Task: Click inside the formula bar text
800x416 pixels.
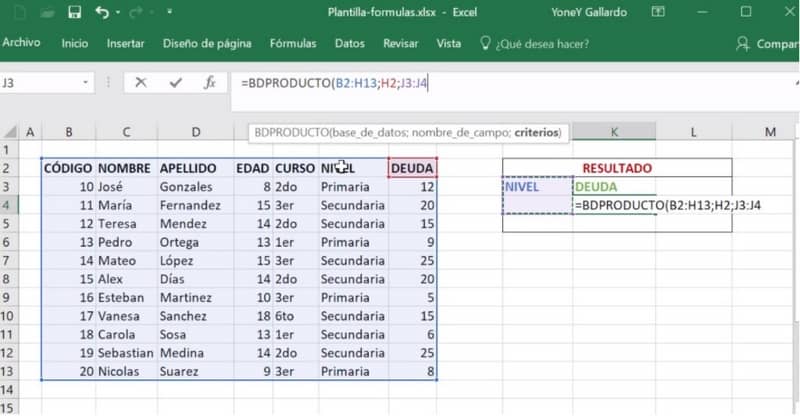Action: click(500, 83)
